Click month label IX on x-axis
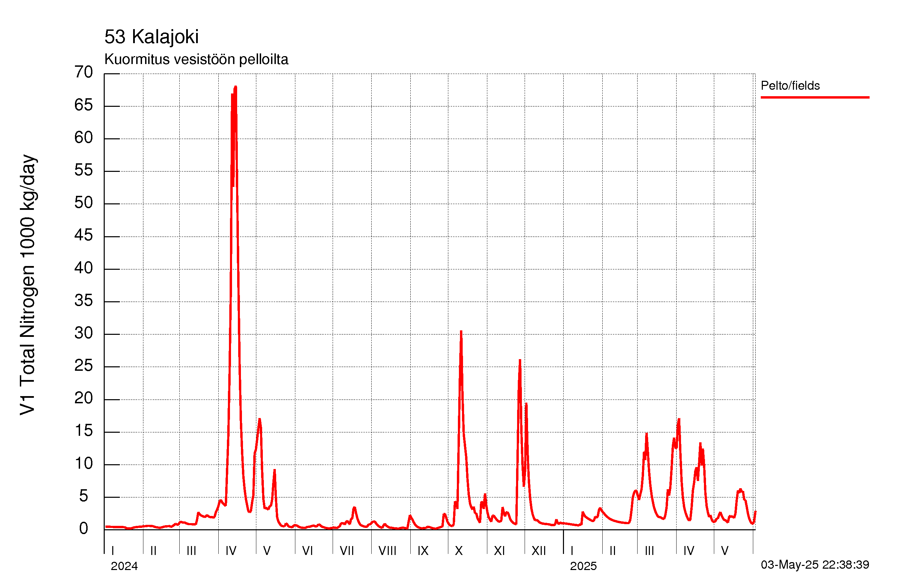 (x=423, y=551)
